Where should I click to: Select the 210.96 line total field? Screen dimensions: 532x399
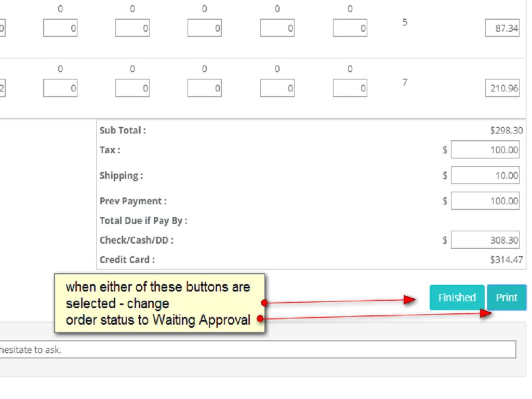pos(502,89)
